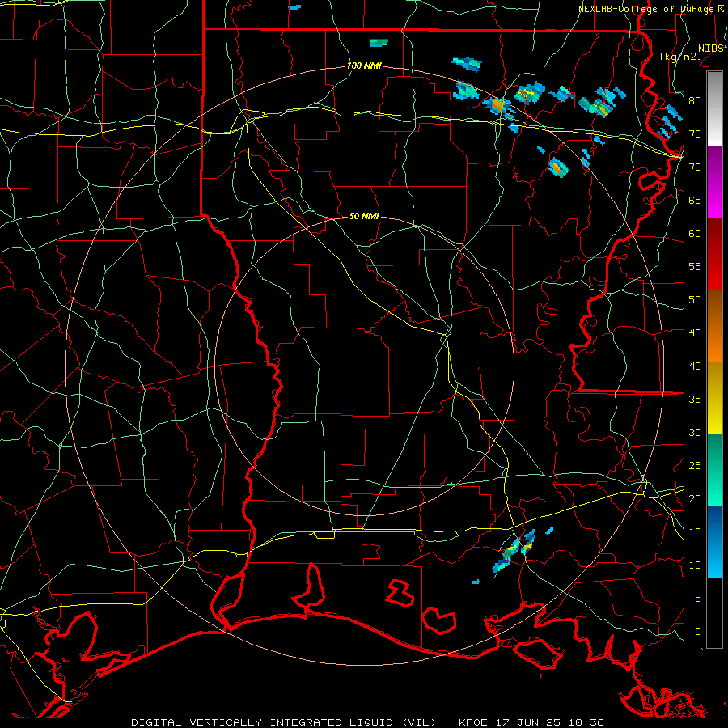
Task: Click the 0 value at the scale bottom
Action: (698, 632)
